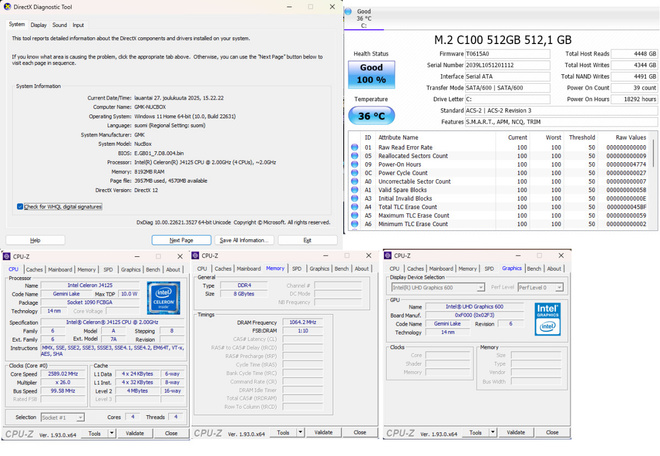
Task: Click the status orb beside Initial Invalid Blocks
Action: point(354,198)
